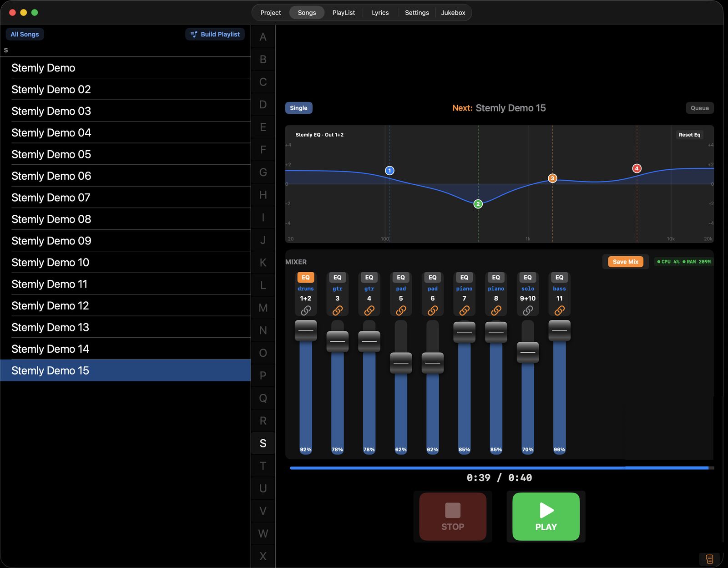728x568 pixels.
Task: Click the Save Mix button
Action: coord(626,262)
